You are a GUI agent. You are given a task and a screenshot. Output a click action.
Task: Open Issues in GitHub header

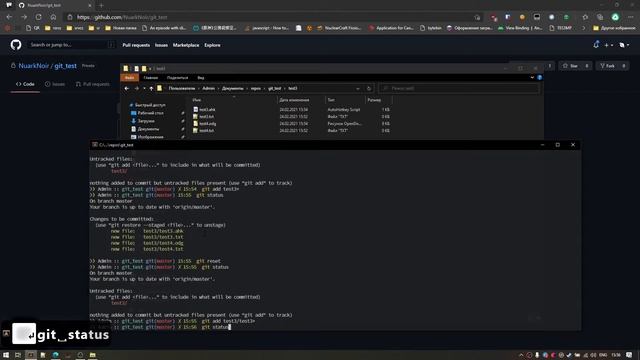[x=161, y=45]
